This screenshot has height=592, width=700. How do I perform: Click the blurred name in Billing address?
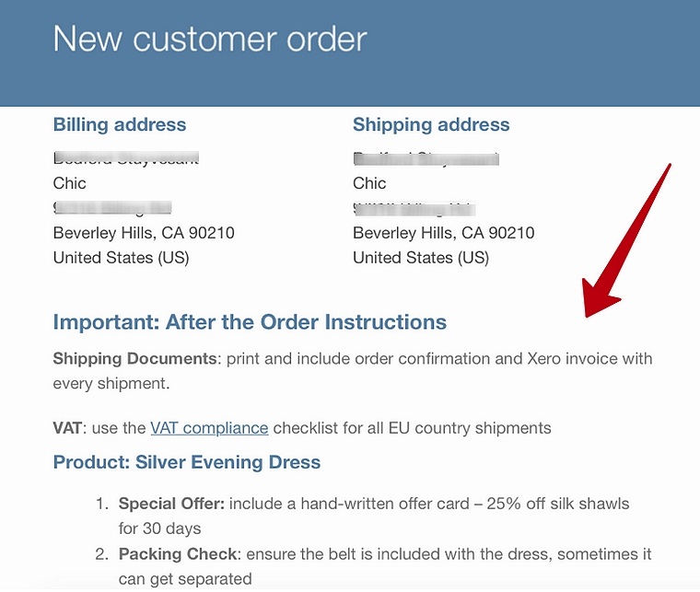click(126, 158)
